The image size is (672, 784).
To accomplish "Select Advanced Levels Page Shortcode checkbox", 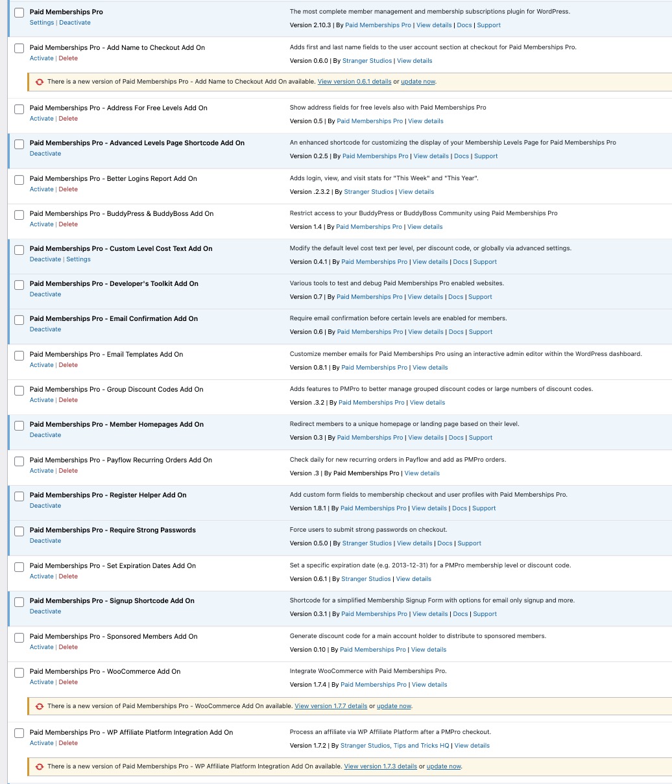I will click(x=19, y=144).
